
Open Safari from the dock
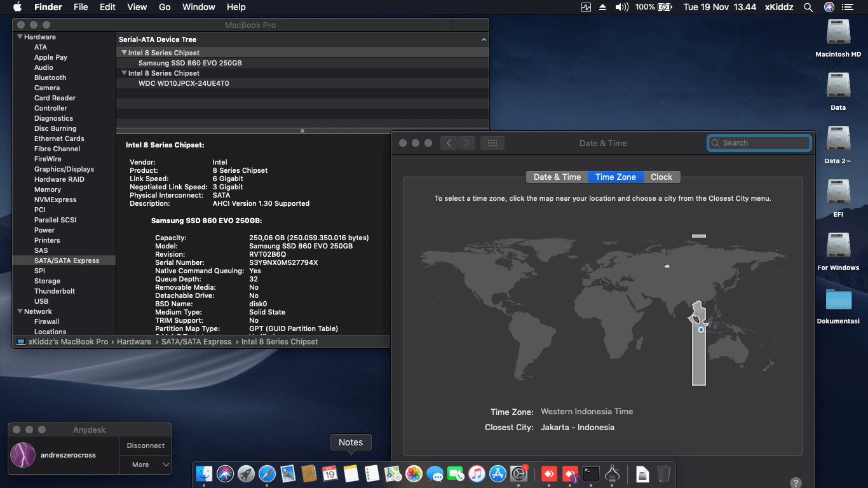267,473
